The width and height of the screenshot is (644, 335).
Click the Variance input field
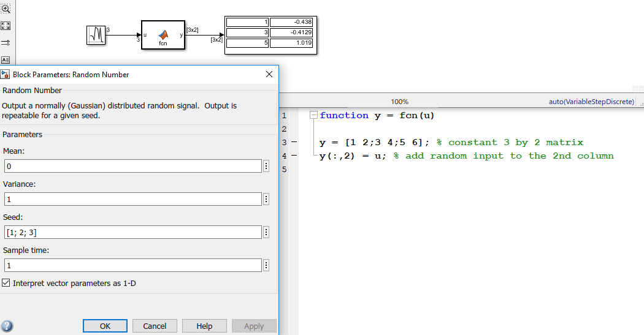tap(132, 199)
